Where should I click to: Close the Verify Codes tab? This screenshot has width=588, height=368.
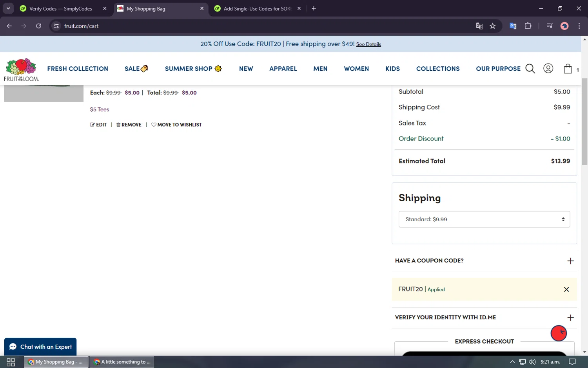click(x=105, y=9)
